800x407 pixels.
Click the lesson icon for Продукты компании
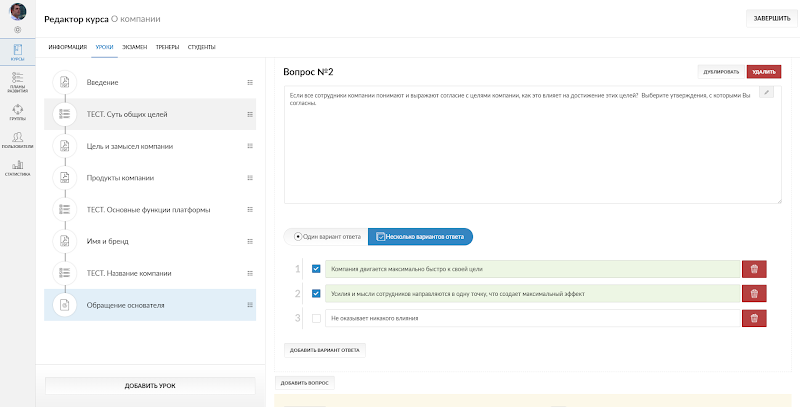pos(65,177)
